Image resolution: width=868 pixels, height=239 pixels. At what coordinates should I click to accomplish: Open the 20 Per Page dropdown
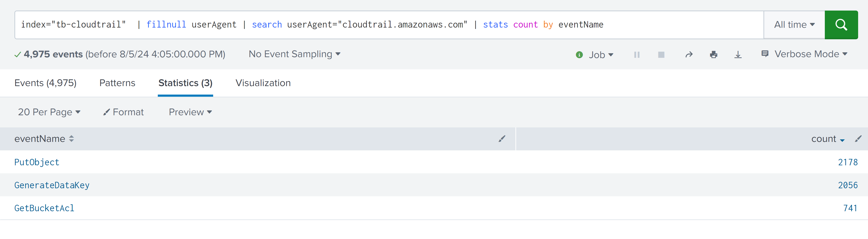tap(49, 112)
